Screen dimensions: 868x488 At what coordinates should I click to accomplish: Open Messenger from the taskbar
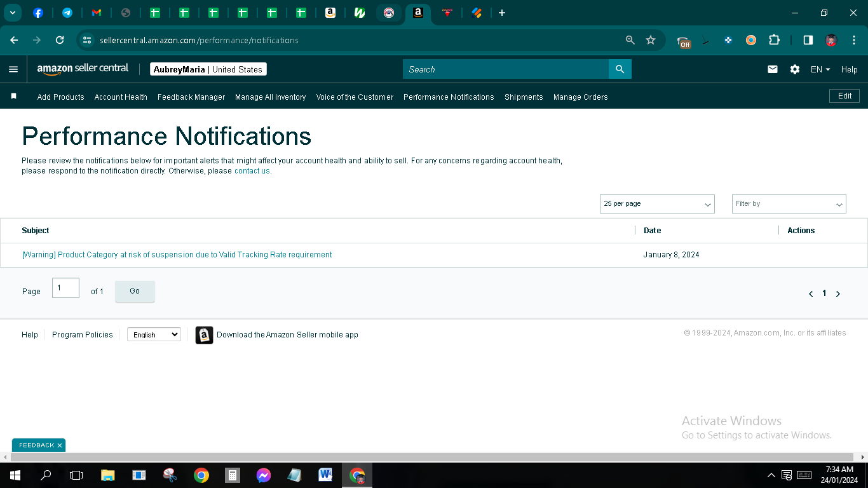(x=264, y=475)
